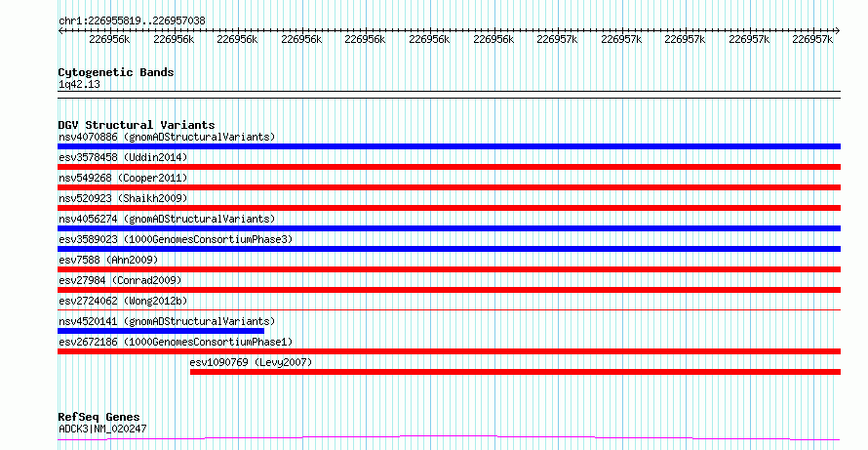Select the blue bar under nsv4056274
868x450 pixels.
tap(449, 228)
